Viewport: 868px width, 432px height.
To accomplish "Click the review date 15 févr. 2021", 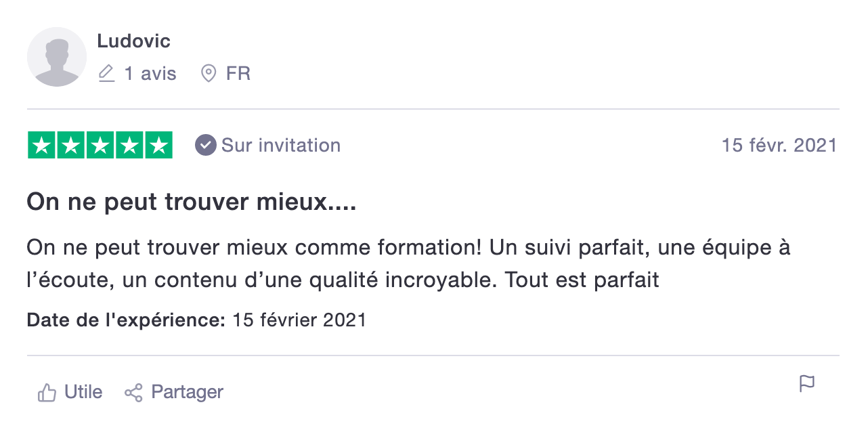I will click(779, 145).
